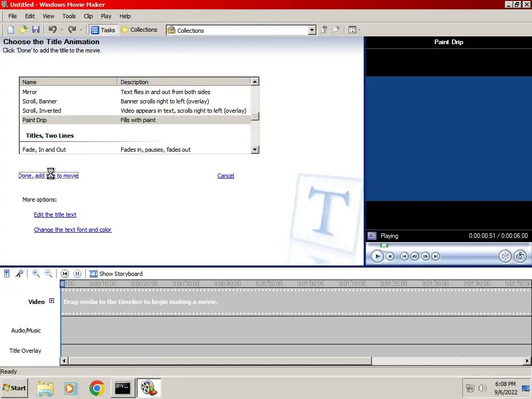532x399 pixels.
Task: Expand the Views dropdown arrow
Action: click(360, 30)
